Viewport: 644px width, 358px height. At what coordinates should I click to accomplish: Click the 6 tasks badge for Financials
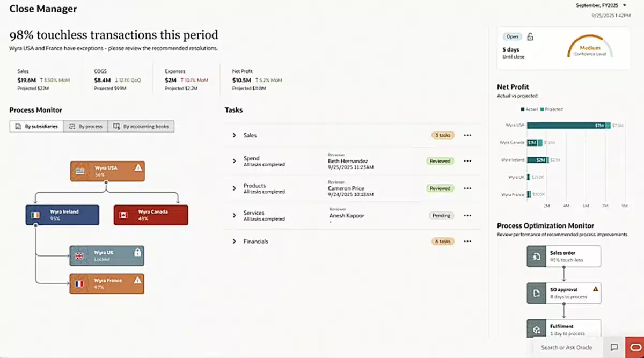(443, 242)
